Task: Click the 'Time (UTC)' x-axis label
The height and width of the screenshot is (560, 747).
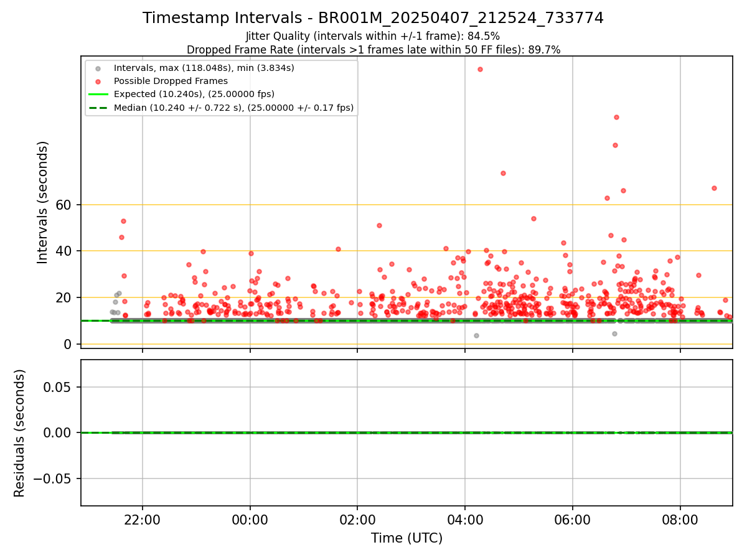Action: tap(406, 538)
